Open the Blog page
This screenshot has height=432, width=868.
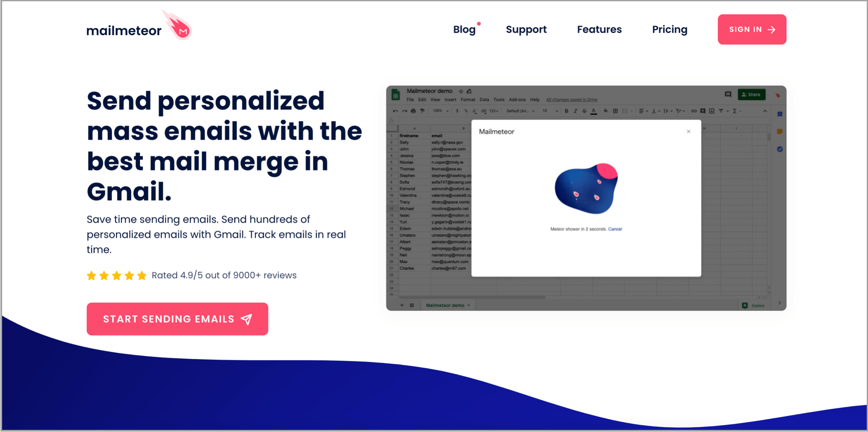coord(464,29)
